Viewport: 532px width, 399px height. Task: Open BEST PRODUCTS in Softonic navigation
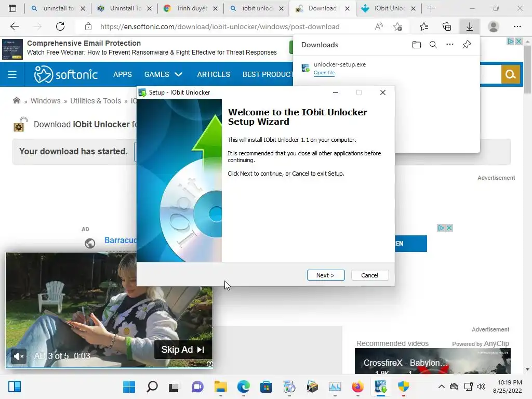268,74
